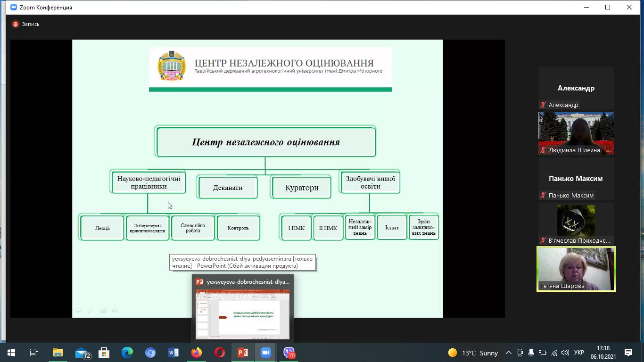Open the Action Center notifications icon
This screenshot has width=644, height=362.
tap(628, 353)
